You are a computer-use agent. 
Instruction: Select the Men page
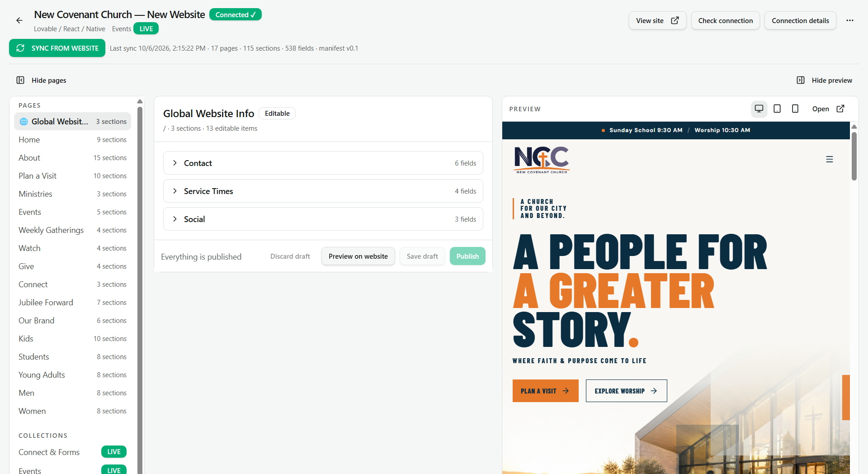coord(72,393)
